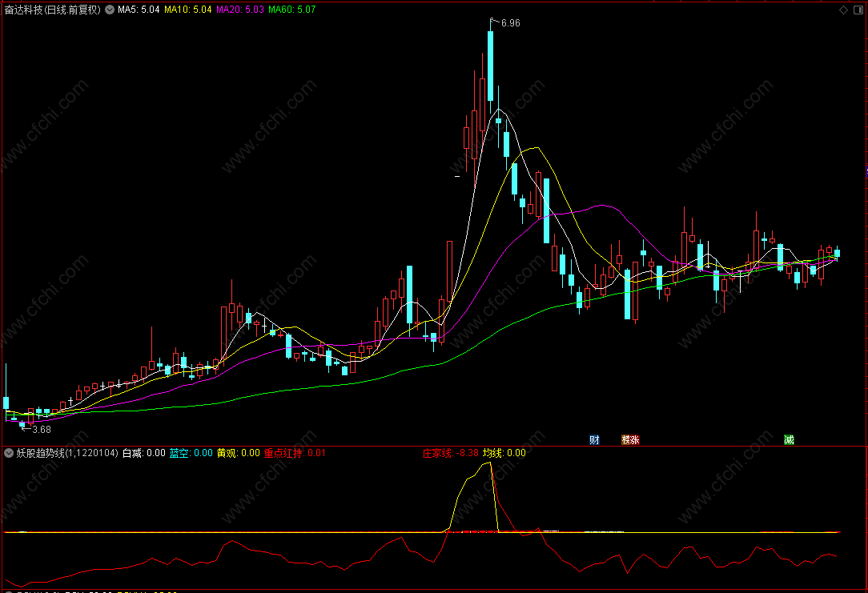Screen dimensions: 868x593
Task: Click the 6.96 high price label
Action: (x=510, y=23)
